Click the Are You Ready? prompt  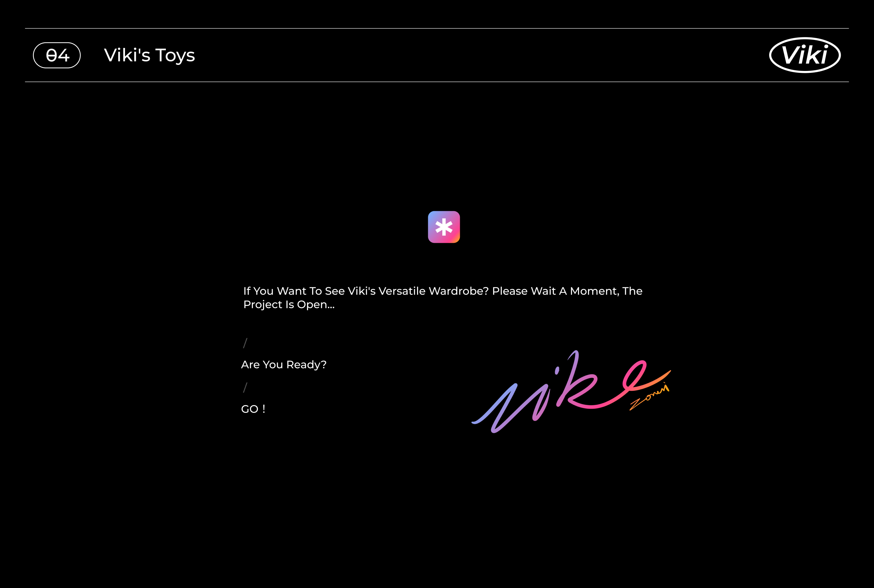pos(283,365)
